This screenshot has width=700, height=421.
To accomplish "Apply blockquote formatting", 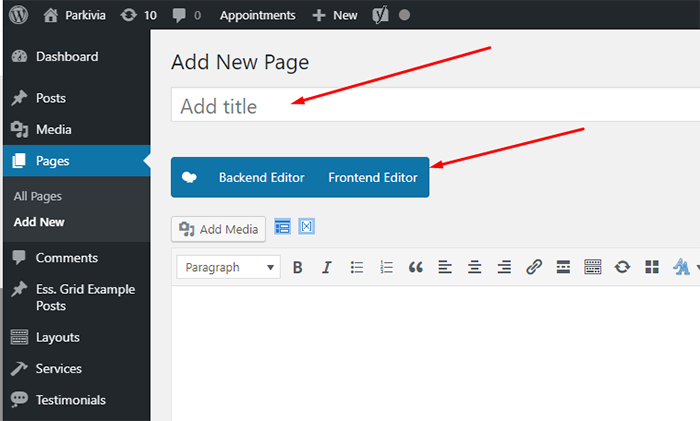I will [416, 267].
